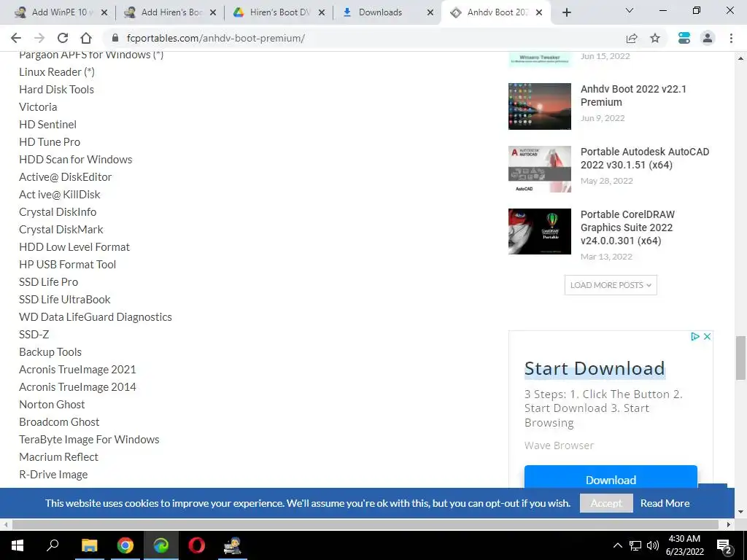
Task: Open Opera browser from taskbar
Action: (196, 545)
